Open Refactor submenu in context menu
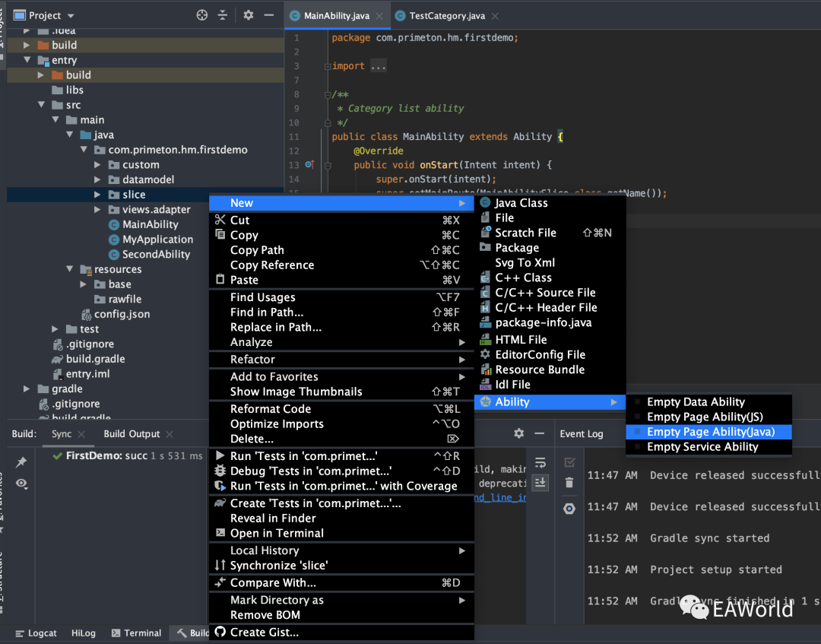 point(341,359)
